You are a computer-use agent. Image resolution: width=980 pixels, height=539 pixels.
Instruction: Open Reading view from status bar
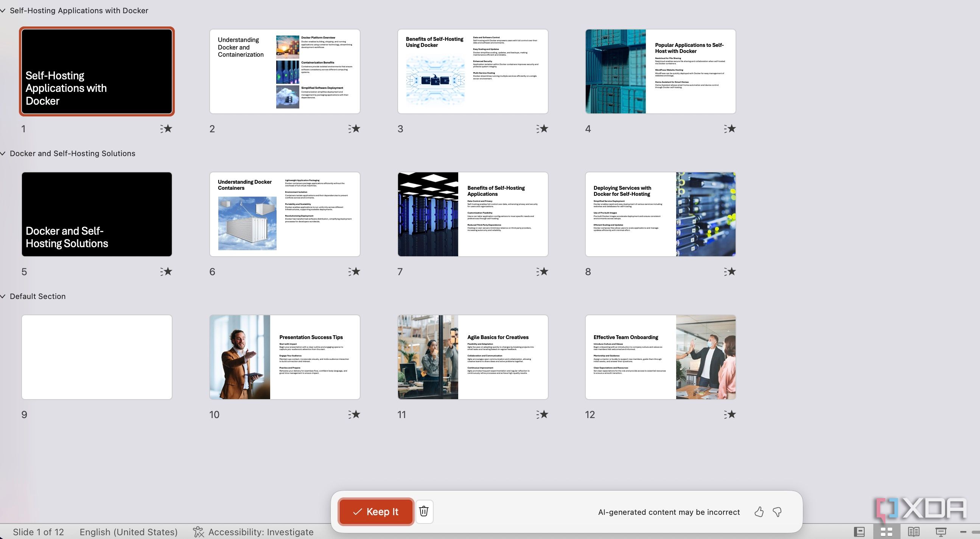click(x=914, y=532)
